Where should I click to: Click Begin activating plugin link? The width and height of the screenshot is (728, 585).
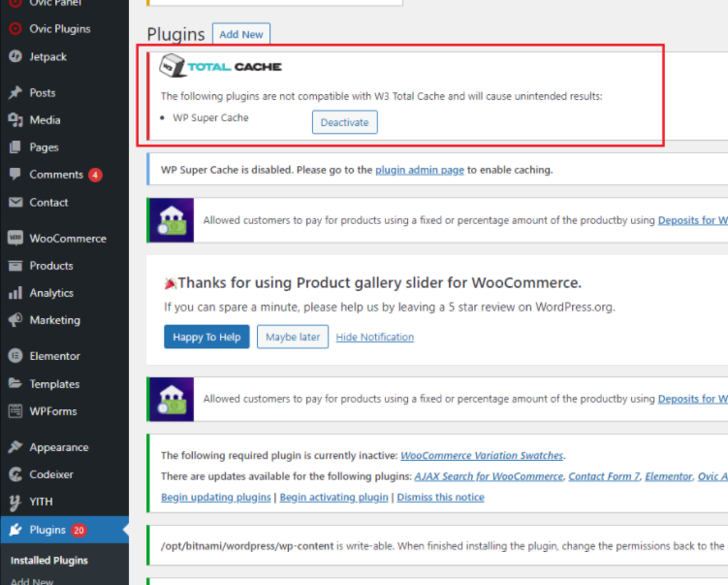pyautogui.click(x=333, y=497)
